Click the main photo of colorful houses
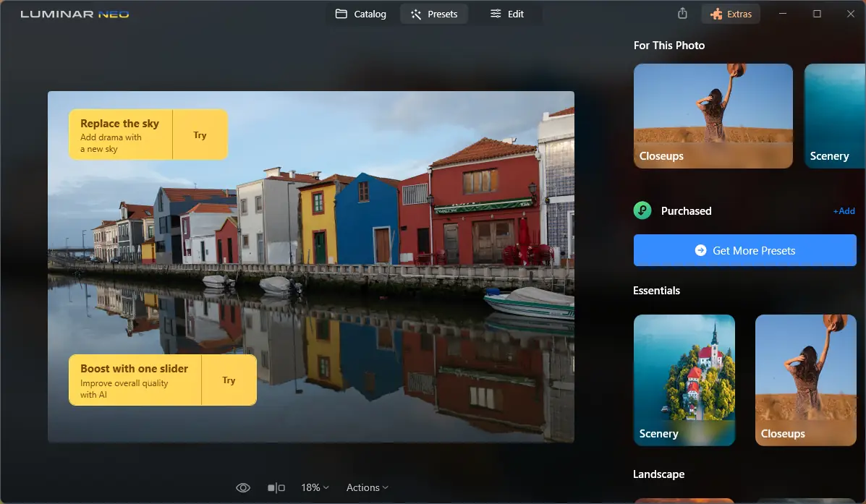The width and height of the screenshot is (866, 504). tap(311, 267)
